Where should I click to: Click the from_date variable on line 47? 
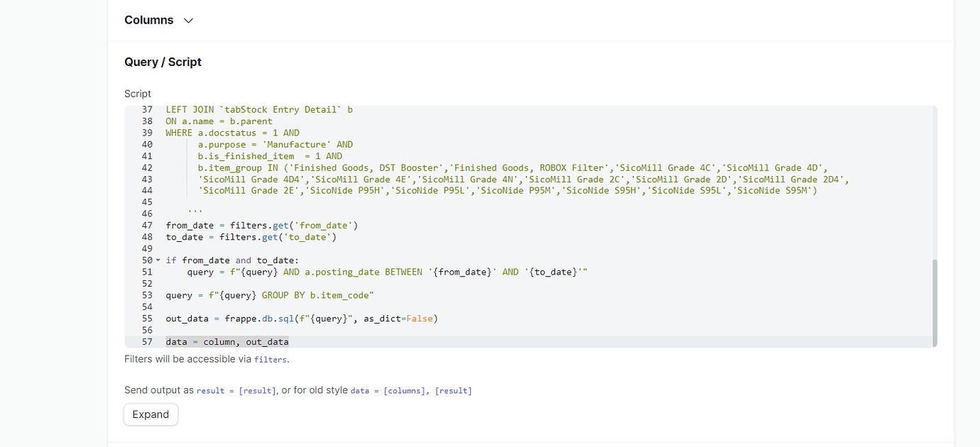tap(189, 225)
